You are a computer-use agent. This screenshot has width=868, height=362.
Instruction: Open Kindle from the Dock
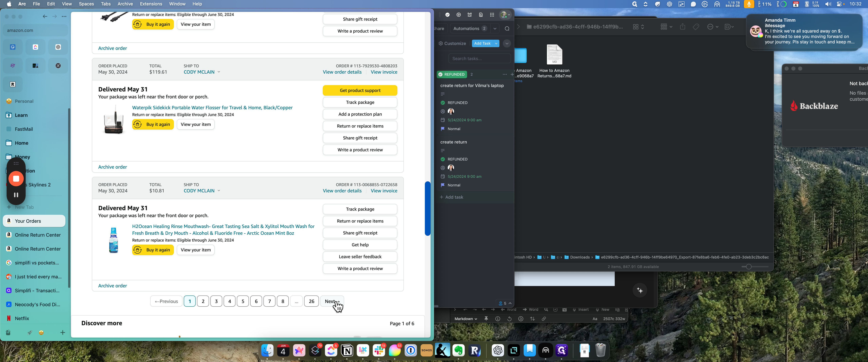coord(442,350)
